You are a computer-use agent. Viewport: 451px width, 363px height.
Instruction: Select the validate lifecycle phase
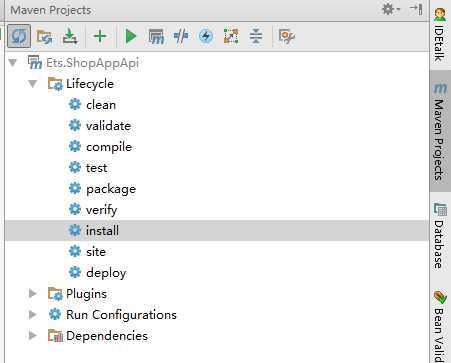click(108, 126)
